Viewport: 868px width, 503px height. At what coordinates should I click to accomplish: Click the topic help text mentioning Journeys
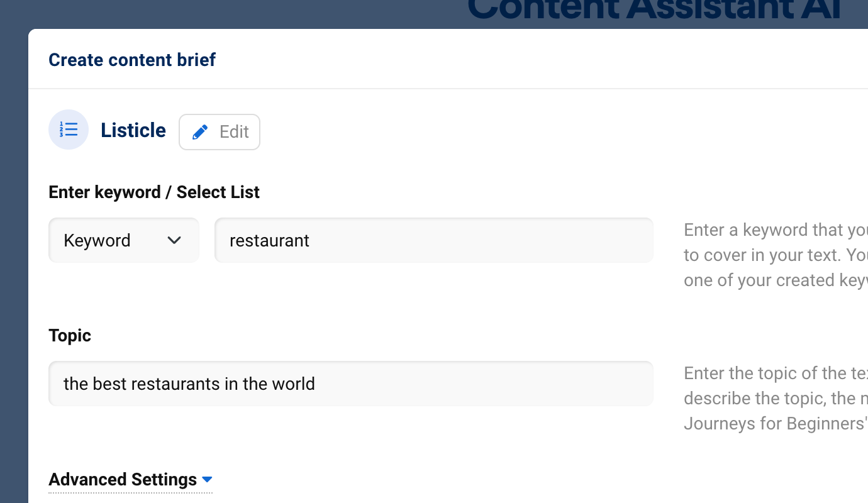click(x=776, y=398)
